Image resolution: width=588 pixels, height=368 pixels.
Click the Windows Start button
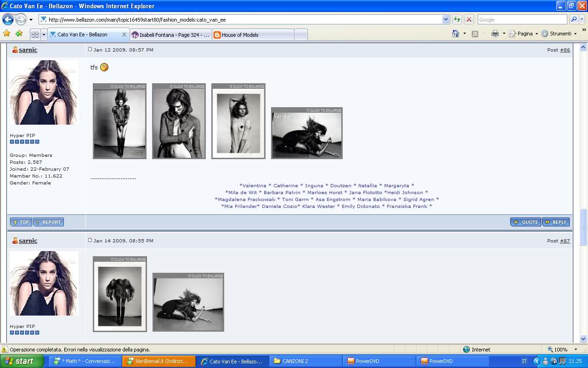19,361
